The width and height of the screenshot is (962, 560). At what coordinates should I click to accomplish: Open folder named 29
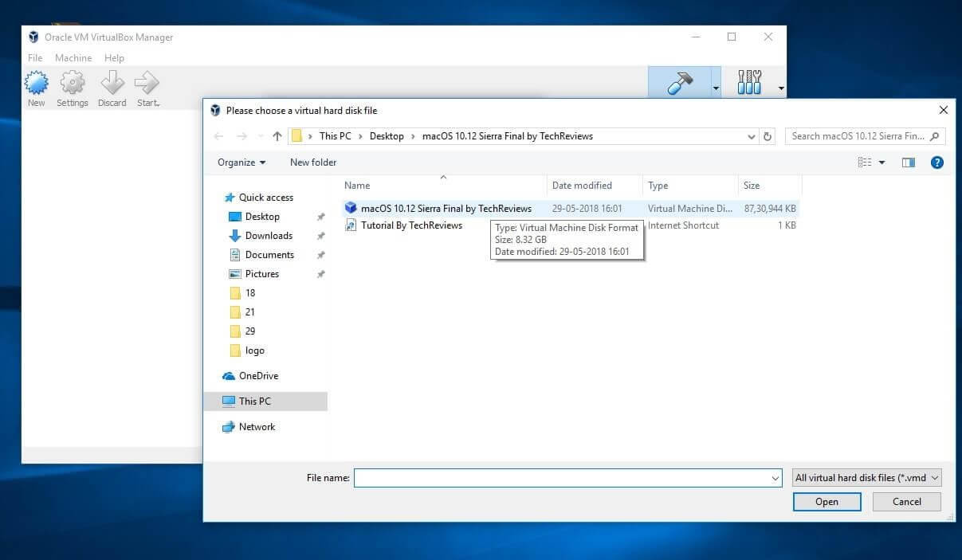[x=250, y=331]
